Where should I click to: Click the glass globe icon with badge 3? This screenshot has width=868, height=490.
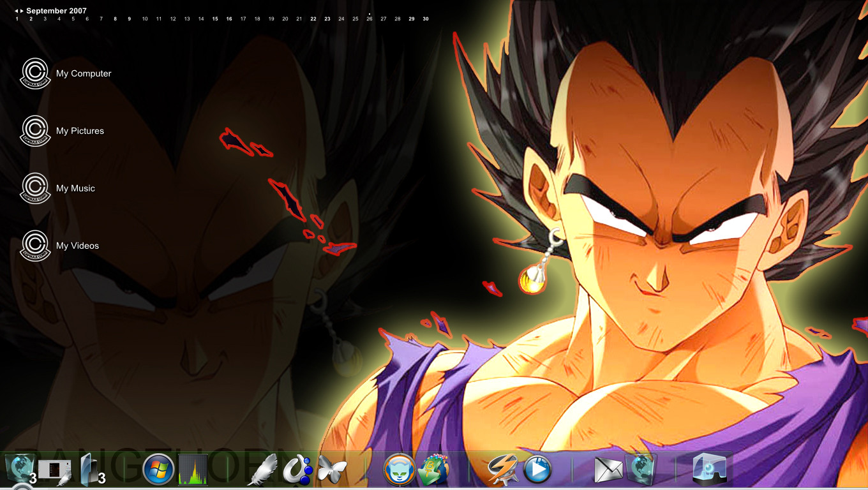tap(20, 470)
